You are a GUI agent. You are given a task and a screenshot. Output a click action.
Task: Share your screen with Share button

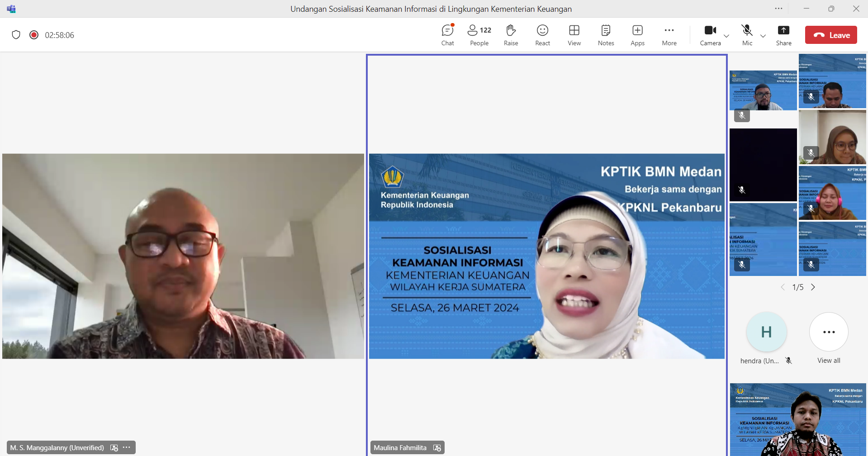coord(783,35)
